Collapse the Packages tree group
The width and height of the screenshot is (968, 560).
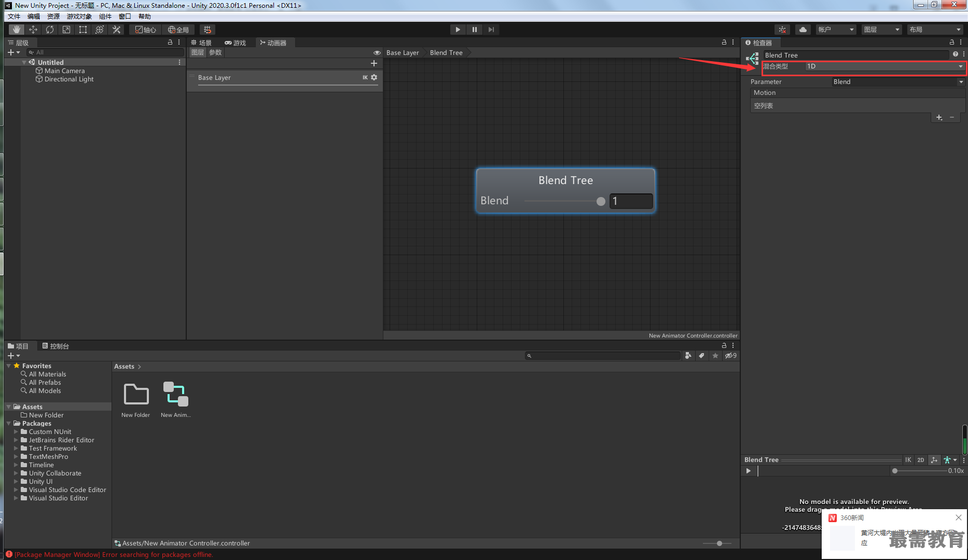coord(9,424)
